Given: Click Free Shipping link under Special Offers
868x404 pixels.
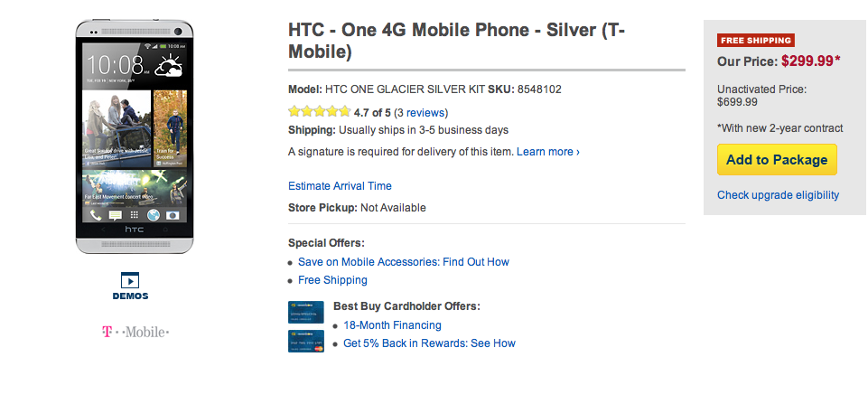Looking at the screenshot, I should pyautogui.click(x=332, y=280).
